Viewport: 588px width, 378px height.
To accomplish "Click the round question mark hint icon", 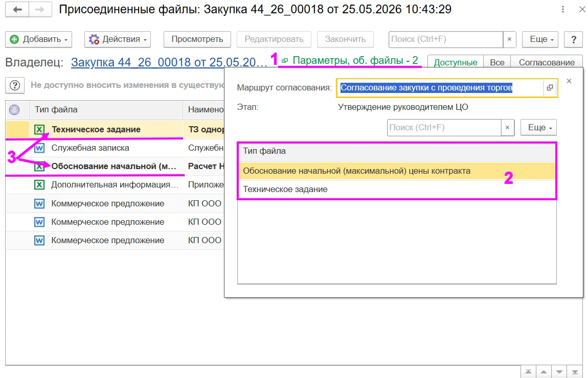I will [15, 85].
